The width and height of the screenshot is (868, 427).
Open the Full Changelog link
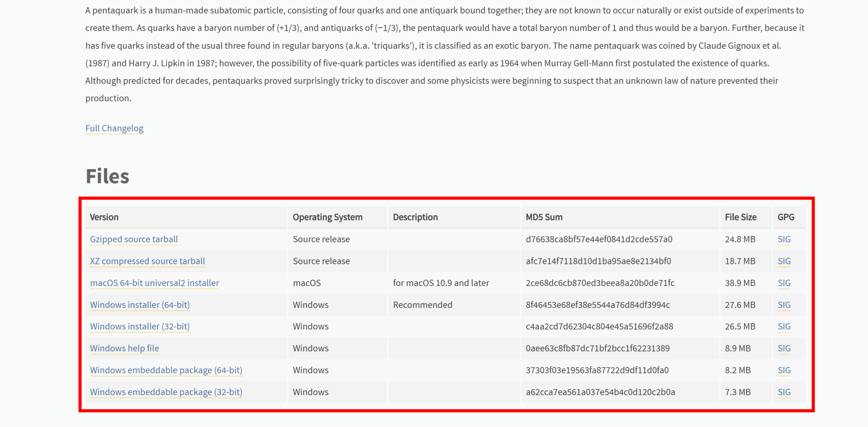coord(114,128)
